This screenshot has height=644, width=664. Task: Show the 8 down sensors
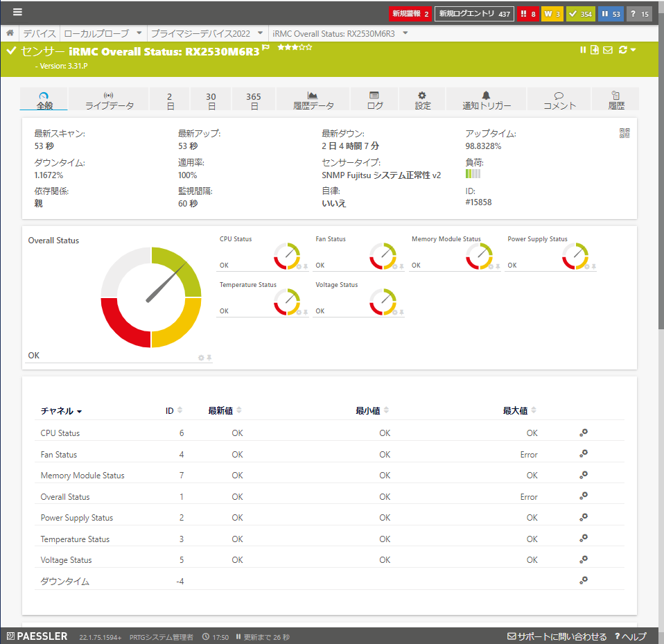[x=527, y=14]
